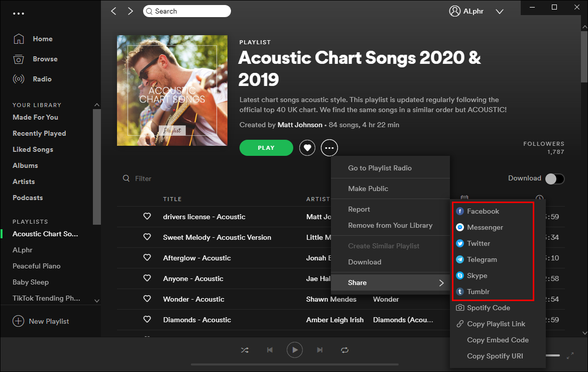Screen dimensions: 588x372
Task: Navigate back with the left arrow
Action: point(113,11)
